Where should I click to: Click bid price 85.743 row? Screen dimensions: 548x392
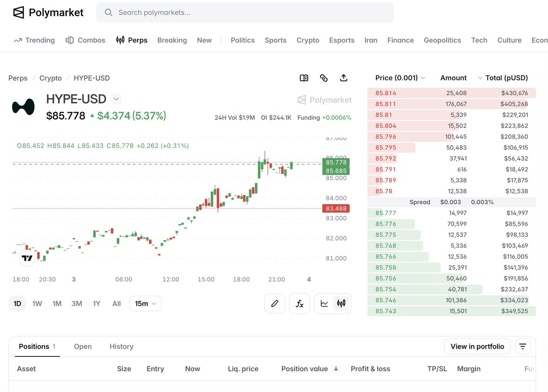click(452, 311)
